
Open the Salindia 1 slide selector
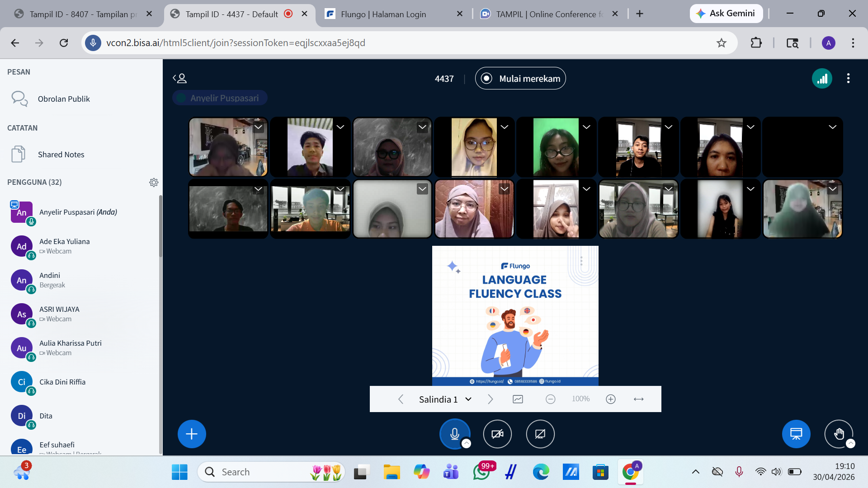point(445,399)
